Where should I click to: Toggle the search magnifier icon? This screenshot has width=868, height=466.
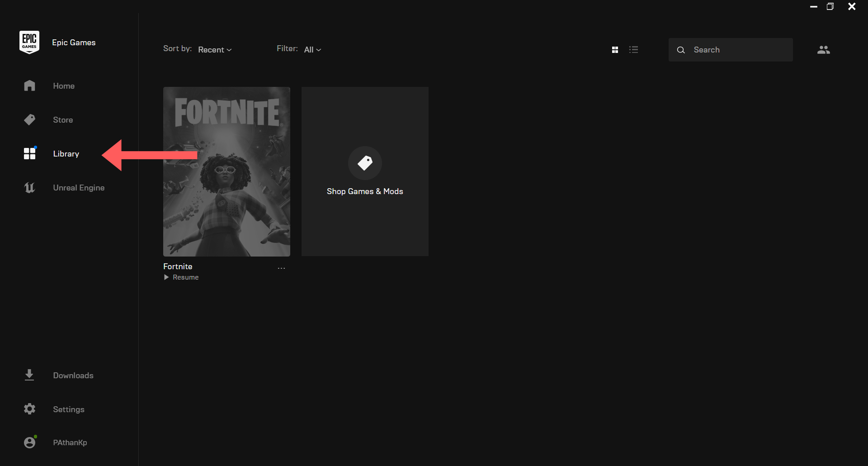[x=681, y=50]
